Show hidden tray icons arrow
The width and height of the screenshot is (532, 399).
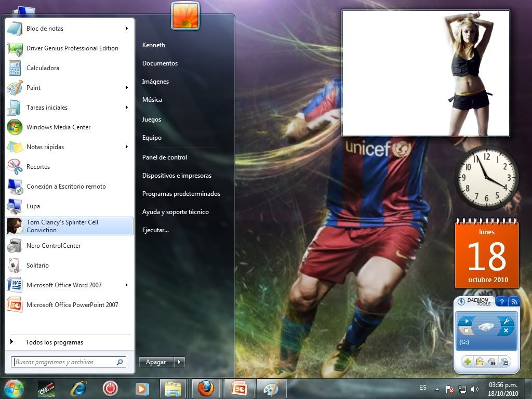[x=437, y=389]
